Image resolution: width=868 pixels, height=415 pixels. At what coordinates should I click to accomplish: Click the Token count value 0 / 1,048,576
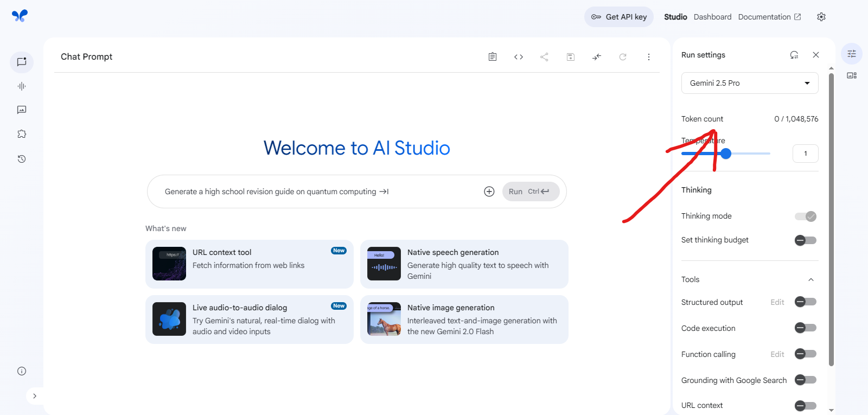click(796, 119)
